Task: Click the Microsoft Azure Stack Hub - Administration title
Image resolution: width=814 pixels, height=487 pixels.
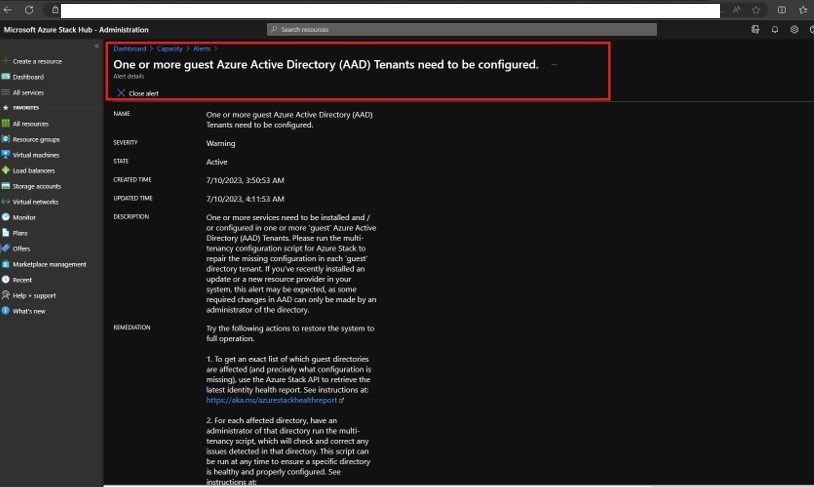Action: click(x=76, y=30)
